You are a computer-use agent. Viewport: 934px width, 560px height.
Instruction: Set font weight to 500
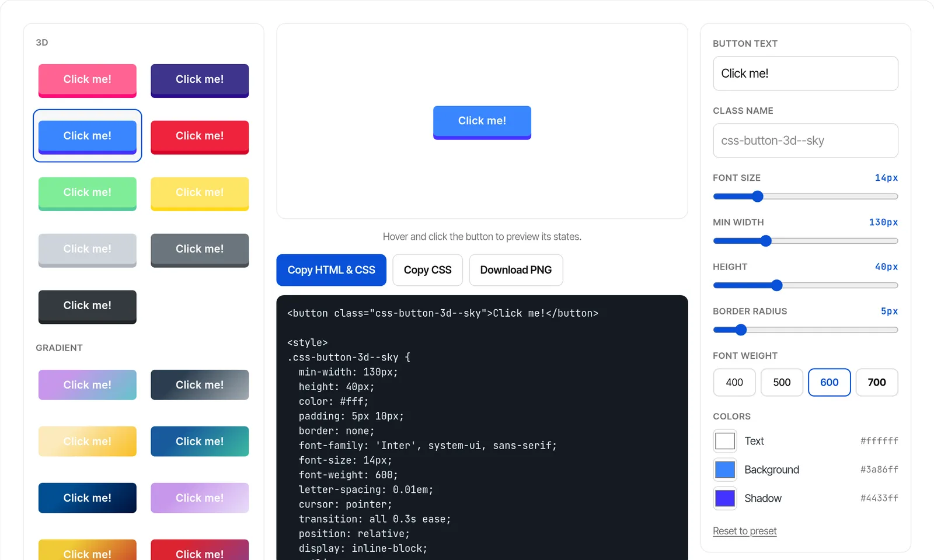pos(782,383)
